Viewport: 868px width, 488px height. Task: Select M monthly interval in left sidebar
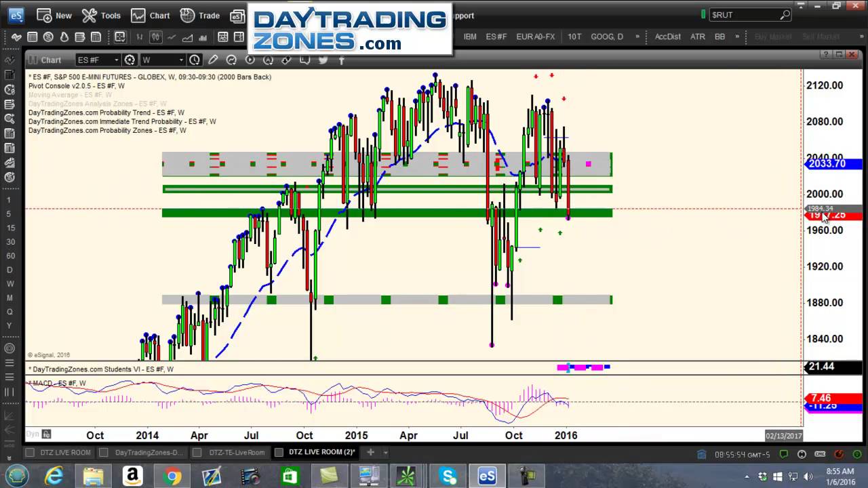tap(9, 298)
